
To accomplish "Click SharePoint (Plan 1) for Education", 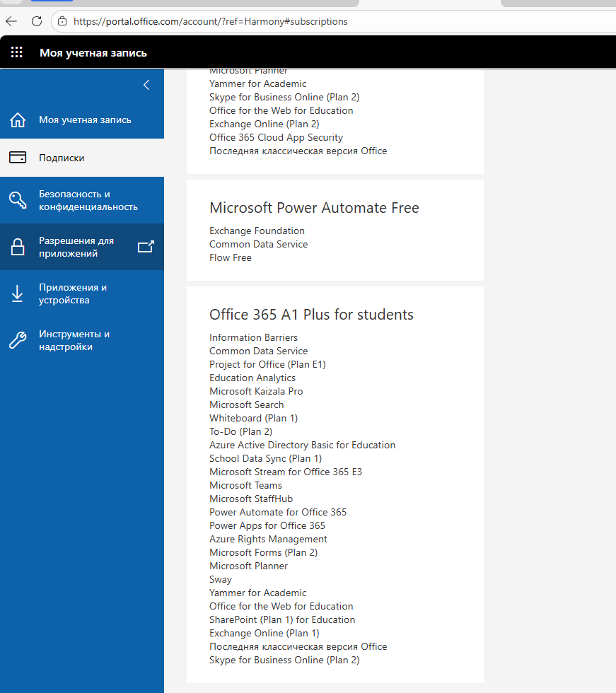I will pos(282,620).
